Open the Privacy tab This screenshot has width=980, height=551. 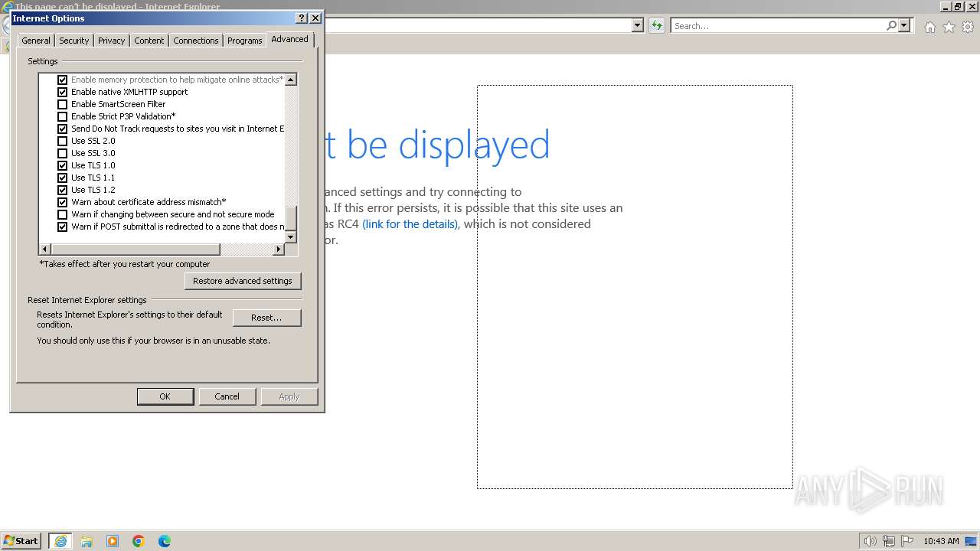coord(112,41)
